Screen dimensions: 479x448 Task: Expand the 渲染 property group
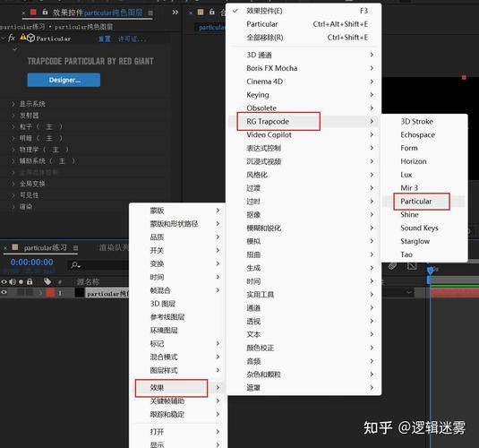point(13,207)
